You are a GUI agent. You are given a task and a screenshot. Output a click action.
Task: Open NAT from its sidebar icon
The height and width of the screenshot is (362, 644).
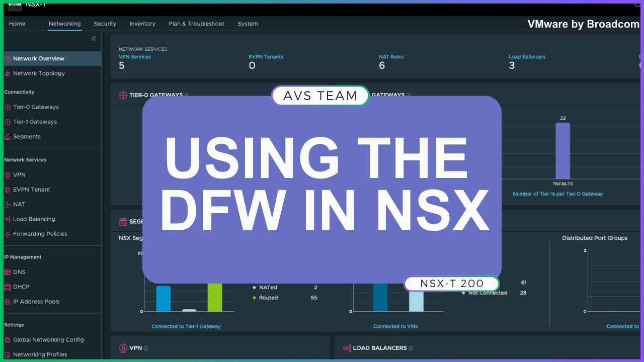tap(8, 205)
